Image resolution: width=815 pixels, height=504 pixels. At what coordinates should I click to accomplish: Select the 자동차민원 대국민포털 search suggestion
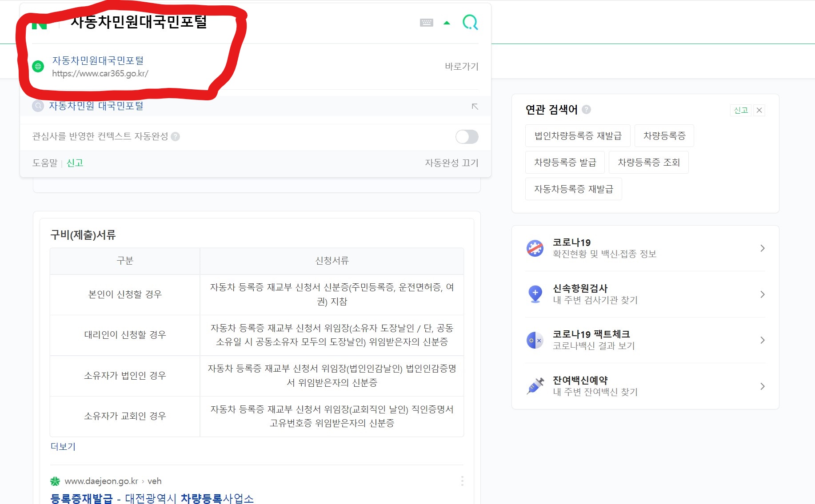pyautogui.click(x=96, y=106)
